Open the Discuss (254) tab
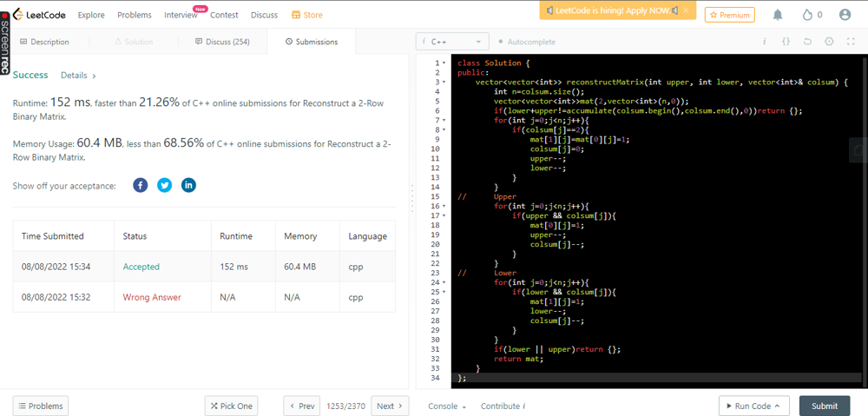The height and width of the screenshot is (416, 868). click(222, 42)
